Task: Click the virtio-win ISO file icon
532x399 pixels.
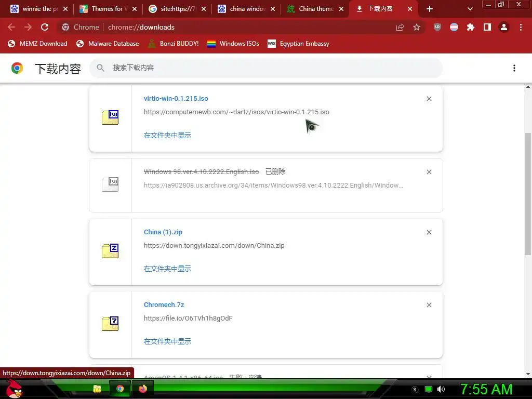Action: [x=110, y=117]
